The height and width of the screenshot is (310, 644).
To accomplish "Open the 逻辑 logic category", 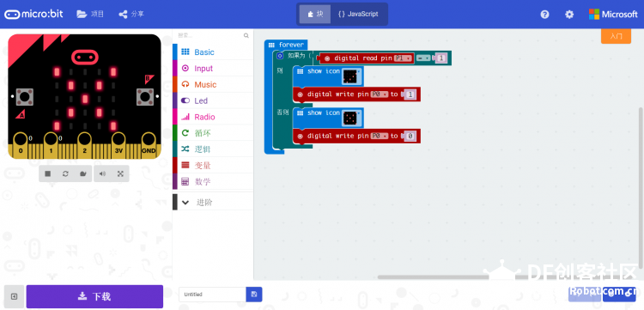I will pyautogui.click(x=213, y=149).
